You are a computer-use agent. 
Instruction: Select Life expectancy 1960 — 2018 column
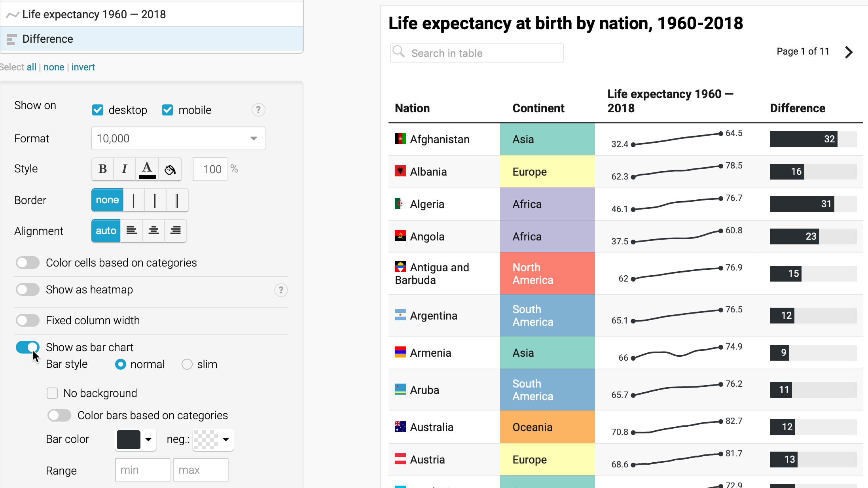click(x=152, y=15)
